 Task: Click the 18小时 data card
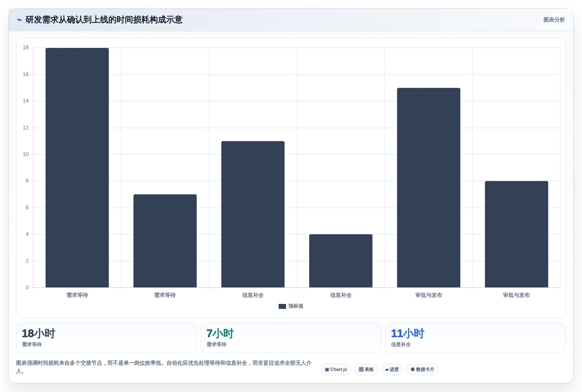pos(106,338)
